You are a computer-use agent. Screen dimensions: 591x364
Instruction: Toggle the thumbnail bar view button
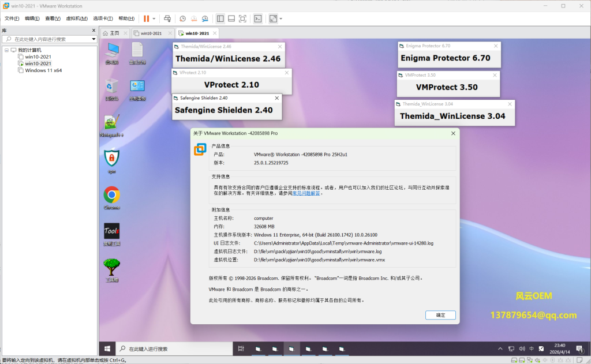tap(231, 18)
